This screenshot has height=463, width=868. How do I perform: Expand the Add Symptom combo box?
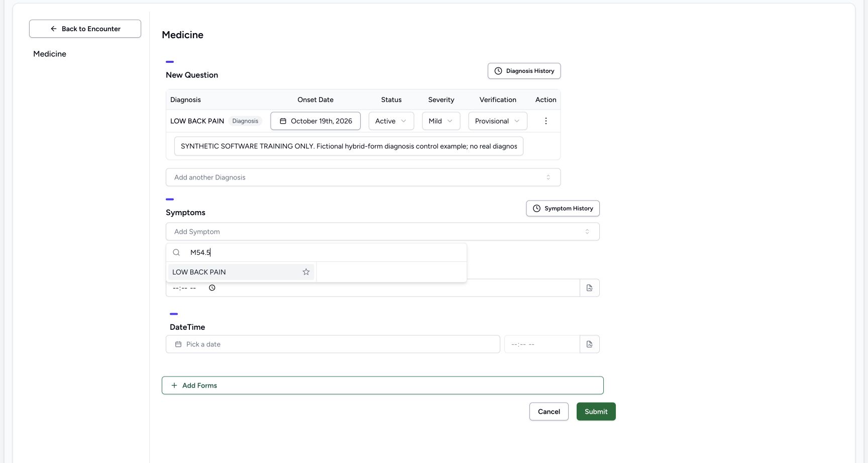coord(383,232)
